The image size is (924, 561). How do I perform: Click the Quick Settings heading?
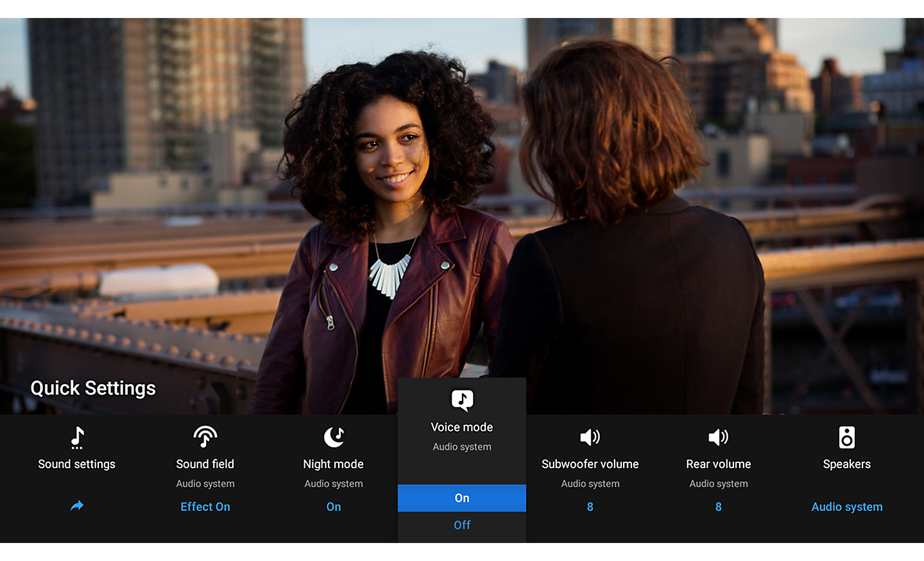tap(93, 389)
